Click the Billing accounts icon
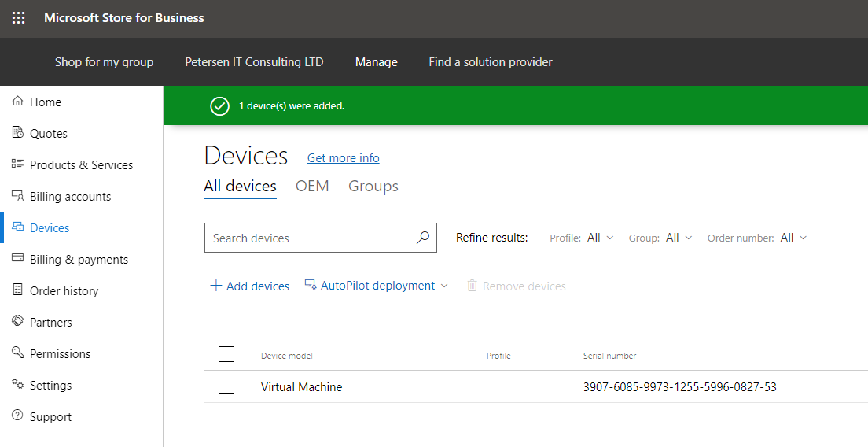 point(18,195)
